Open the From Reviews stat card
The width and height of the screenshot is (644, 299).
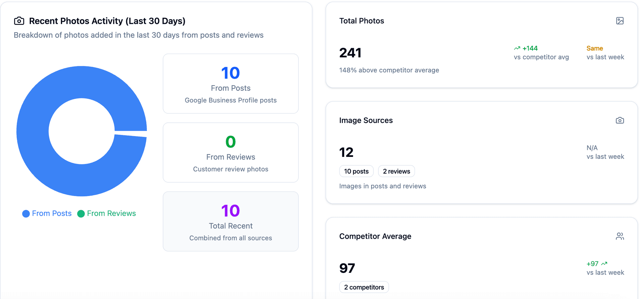click(231, 153)
